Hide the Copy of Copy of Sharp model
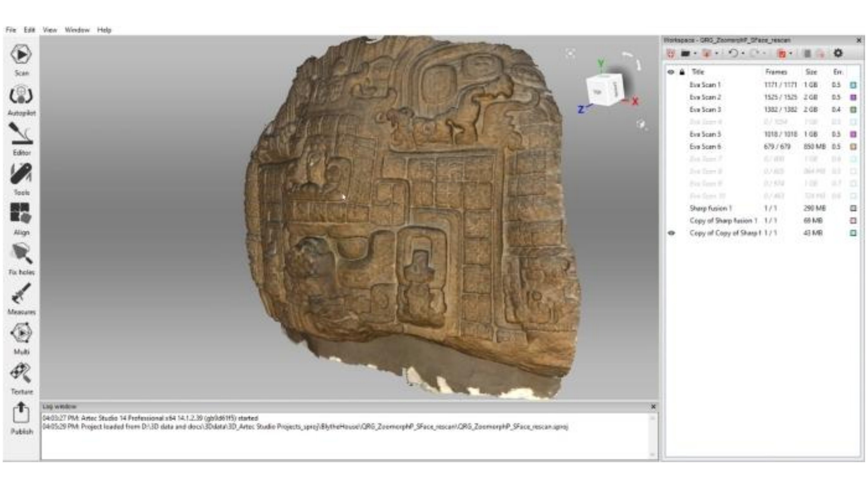 671,233
